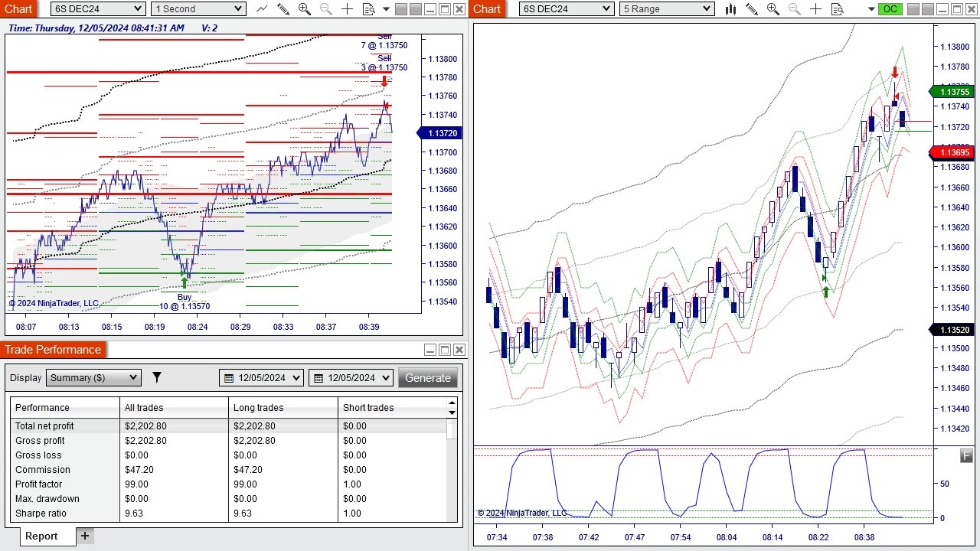This screenshot has height=551, width=980.
Task: Click the Short trades column header
Action: click(392, 408)
